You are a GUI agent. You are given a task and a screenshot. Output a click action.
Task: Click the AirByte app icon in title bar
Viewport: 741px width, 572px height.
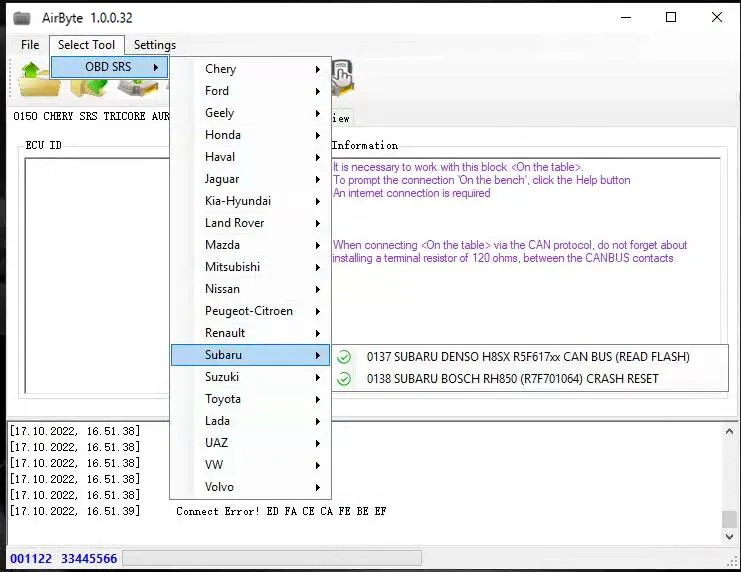(21, 18)
